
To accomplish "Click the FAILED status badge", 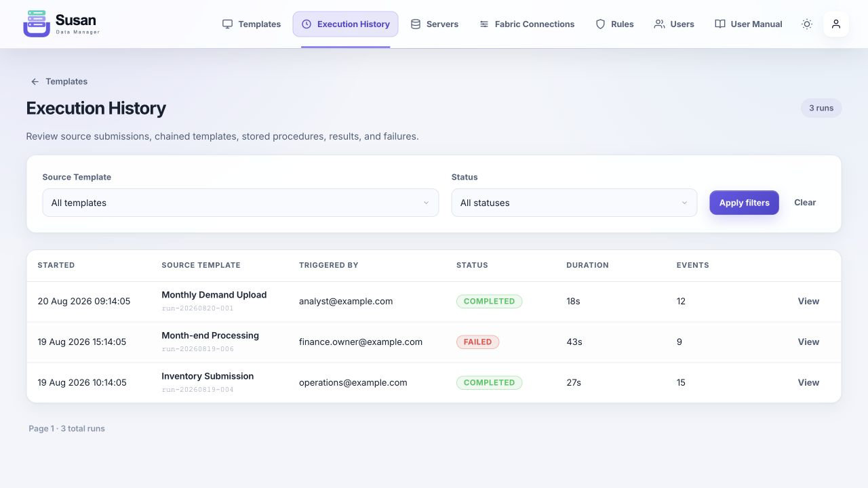I will [477, 342].
